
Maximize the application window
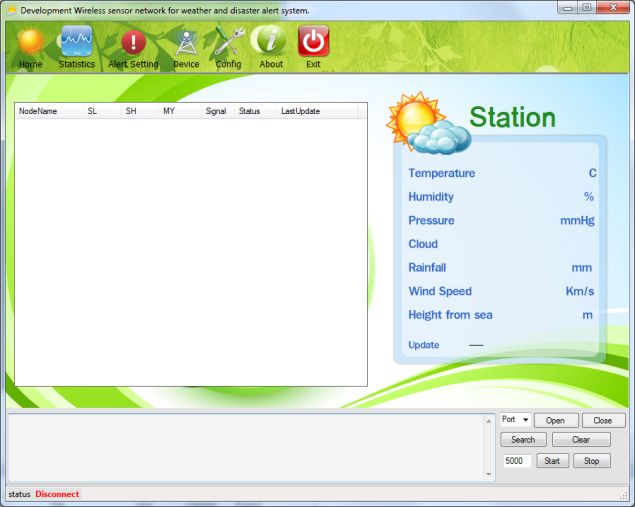click(x=586, y=8)
